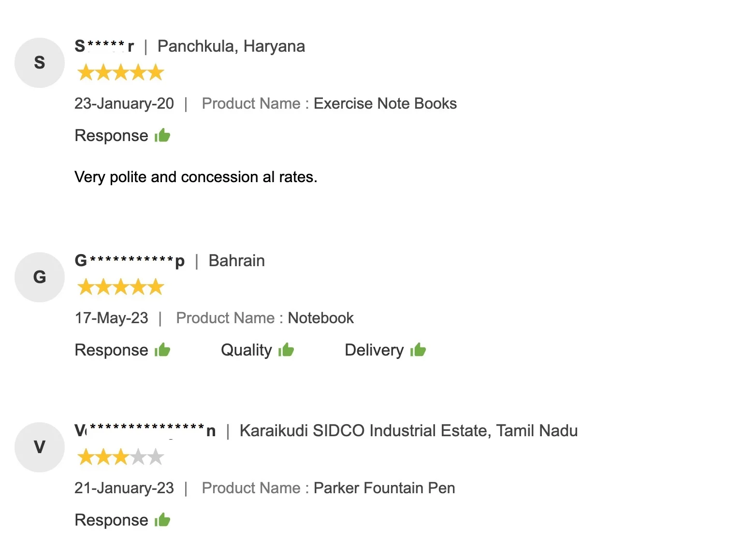
Task: Click the Quality thumbs-up icon
Action: coord(287,350)
